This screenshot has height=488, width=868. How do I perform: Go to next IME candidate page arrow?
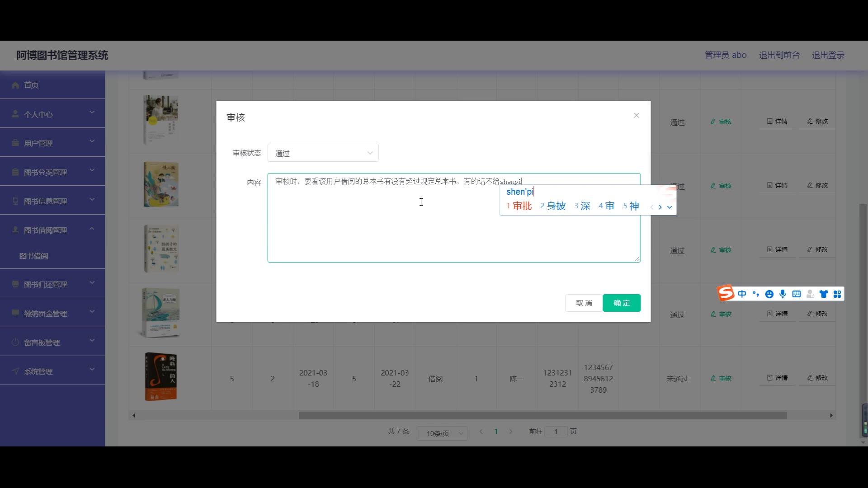click(x=660, y=207)
